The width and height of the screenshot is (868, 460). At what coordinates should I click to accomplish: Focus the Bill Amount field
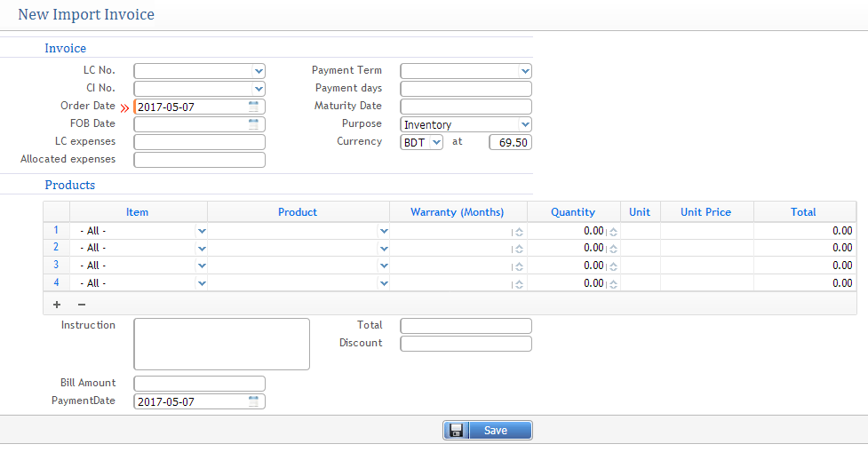[x=199, y=383]
